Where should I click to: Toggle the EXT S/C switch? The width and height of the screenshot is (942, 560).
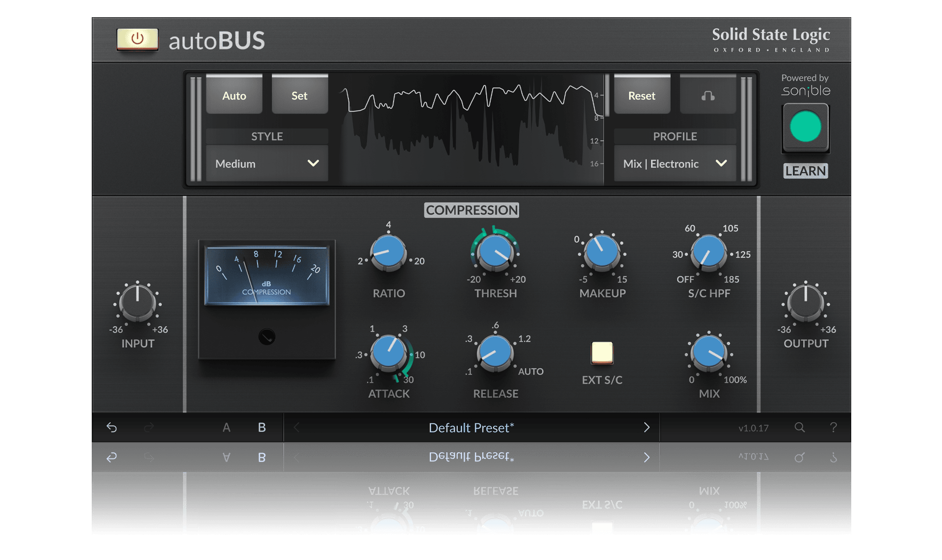point(602,353)
